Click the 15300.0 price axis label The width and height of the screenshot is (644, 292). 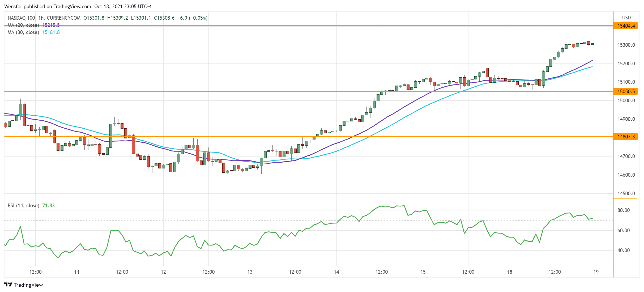626,45
